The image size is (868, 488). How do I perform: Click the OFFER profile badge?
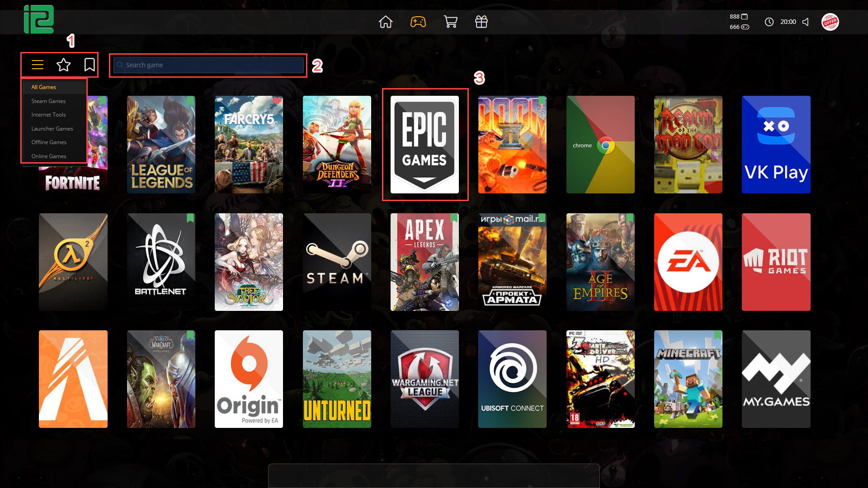(x=830, y=22)
